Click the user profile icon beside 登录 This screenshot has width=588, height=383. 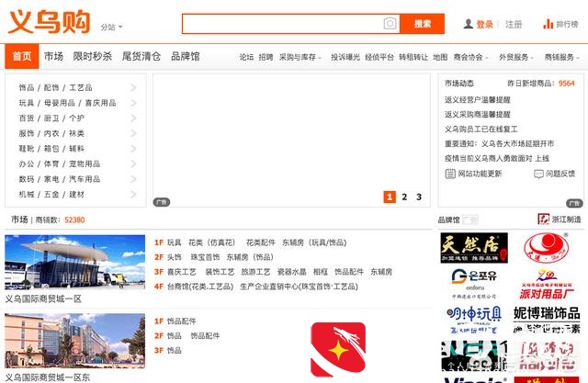tap(468, 24)
